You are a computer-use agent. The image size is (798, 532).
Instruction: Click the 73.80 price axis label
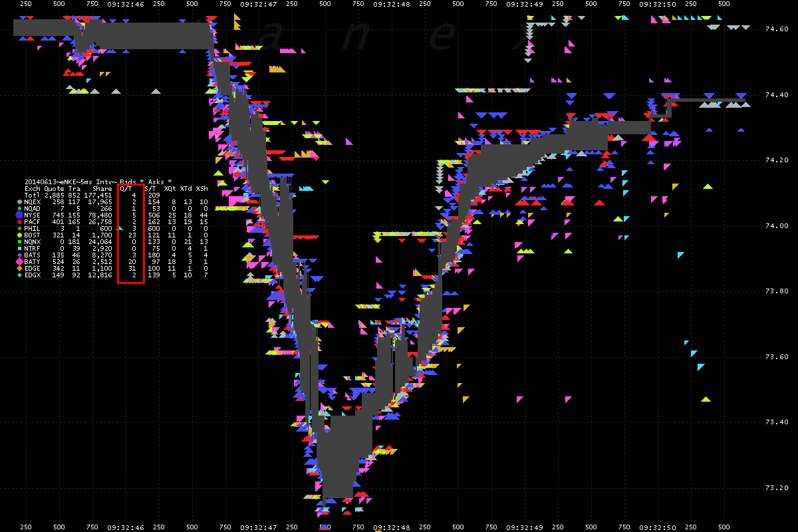(777, 291)
